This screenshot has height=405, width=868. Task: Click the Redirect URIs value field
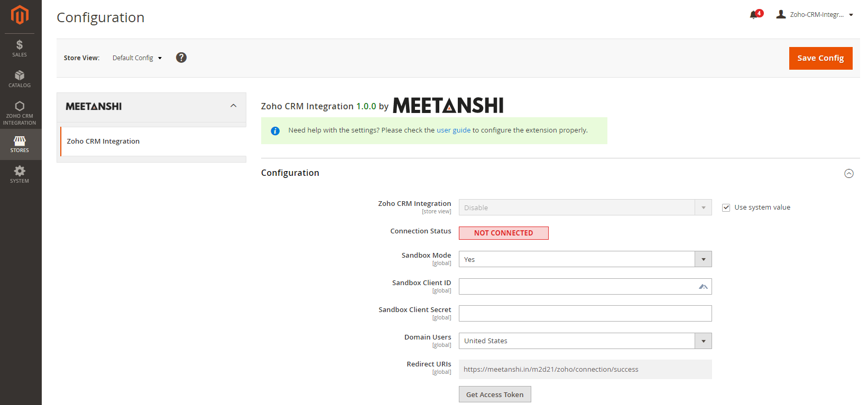pos(585,370)
